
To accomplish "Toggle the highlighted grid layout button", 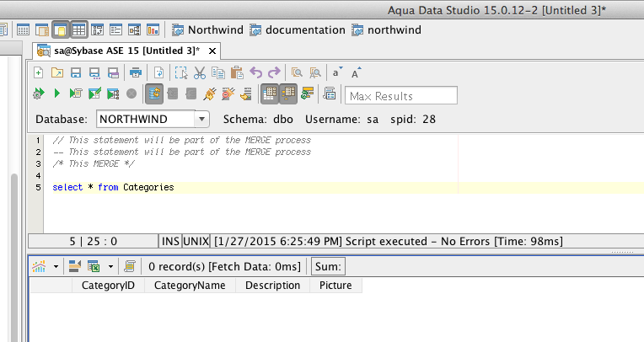I will 79,29.
